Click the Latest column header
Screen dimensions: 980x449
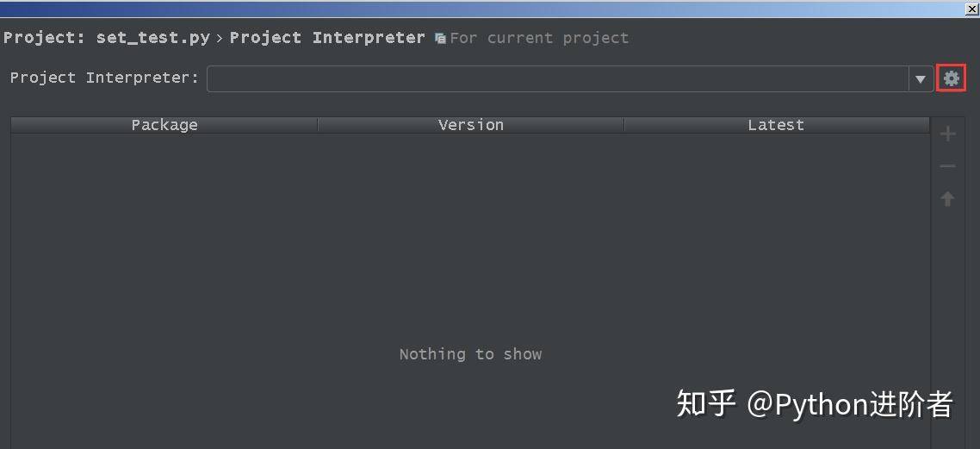tap(775, 125)
